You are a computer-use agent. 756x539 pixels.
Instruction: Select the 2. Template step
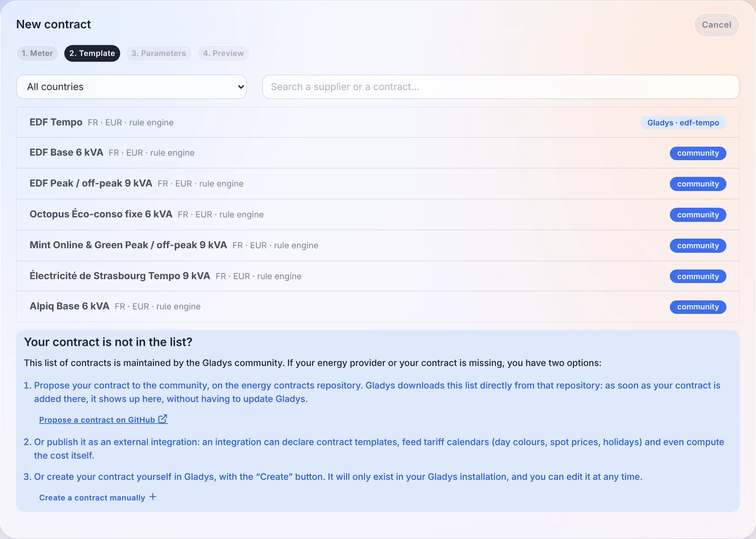92,53
